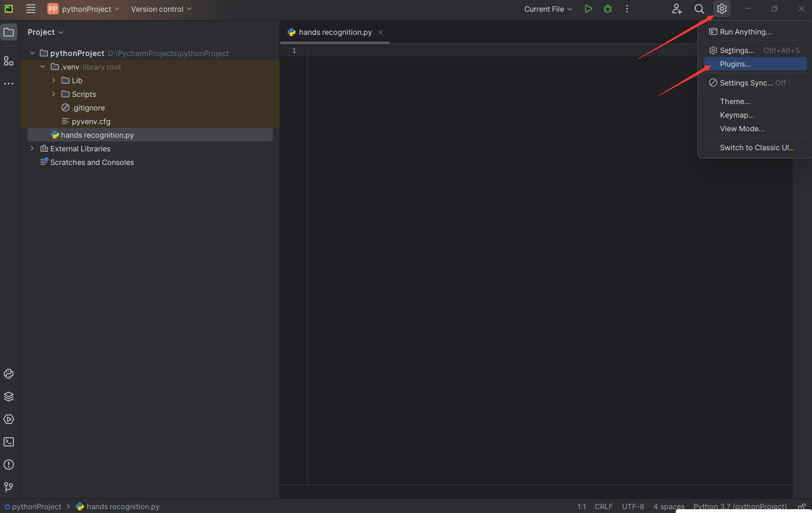812x513 pixels.
Task: Open the Python Packages tool window
Action: point(9,396)
